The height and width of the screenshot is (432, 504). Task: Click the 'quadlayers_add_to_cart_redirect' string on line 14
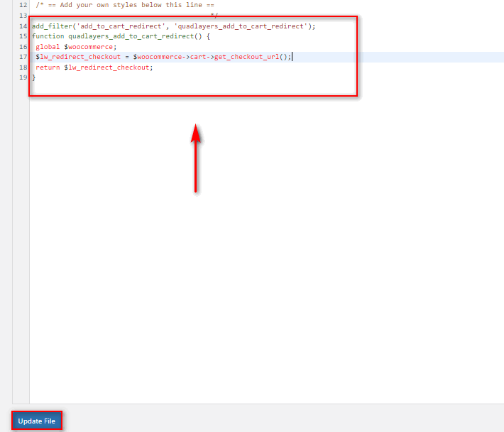click(241, 26)
